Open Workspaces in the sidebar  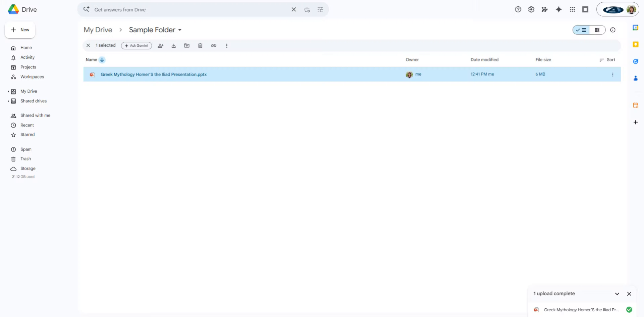point(32,77)
